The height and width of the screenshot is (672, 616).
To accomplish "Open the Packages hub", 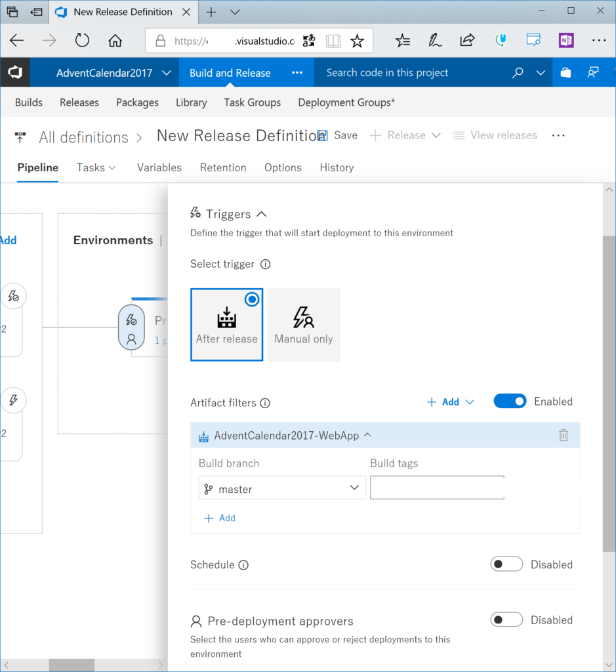I will [137, 102].
